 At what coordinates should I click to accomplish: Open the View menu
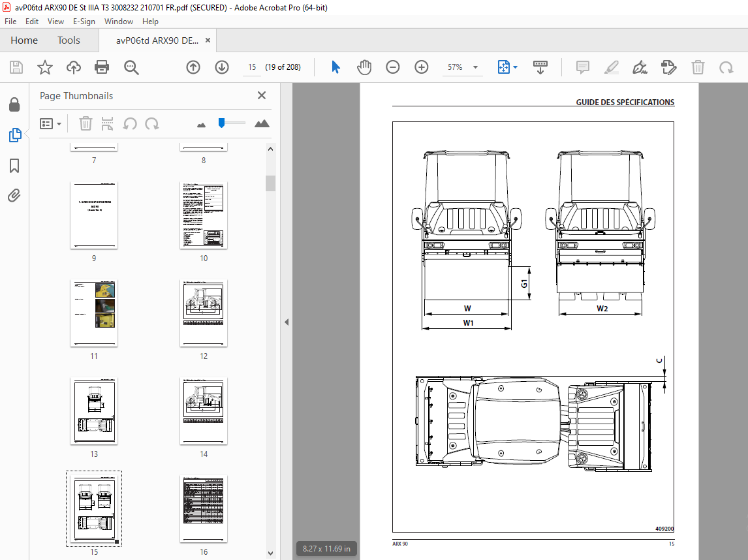(x=56, y=22)
